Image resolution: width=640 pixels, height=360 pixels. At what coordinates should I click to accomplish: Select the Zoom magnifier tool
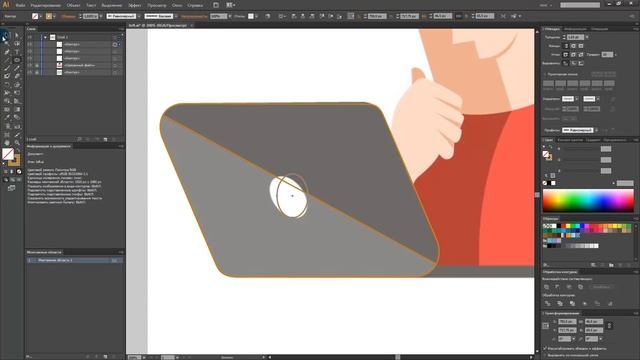click(17, 143)
